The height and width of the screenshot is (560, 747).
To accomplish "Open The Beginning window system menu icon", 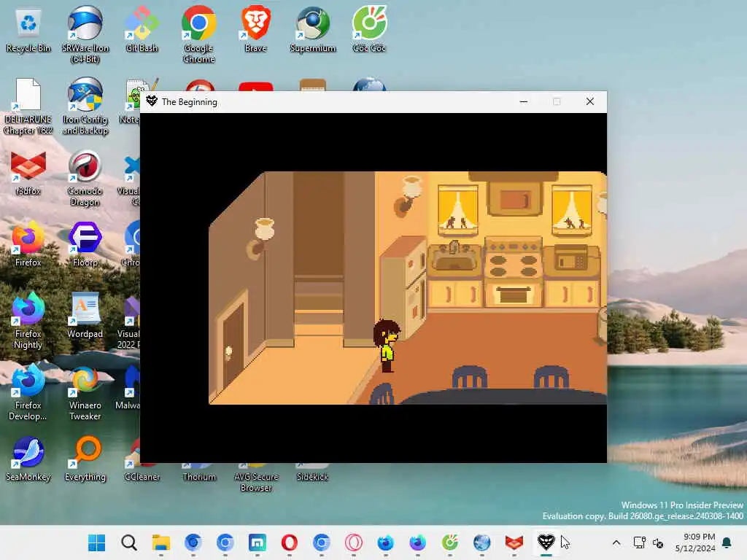I will click(x=152, y=101).
